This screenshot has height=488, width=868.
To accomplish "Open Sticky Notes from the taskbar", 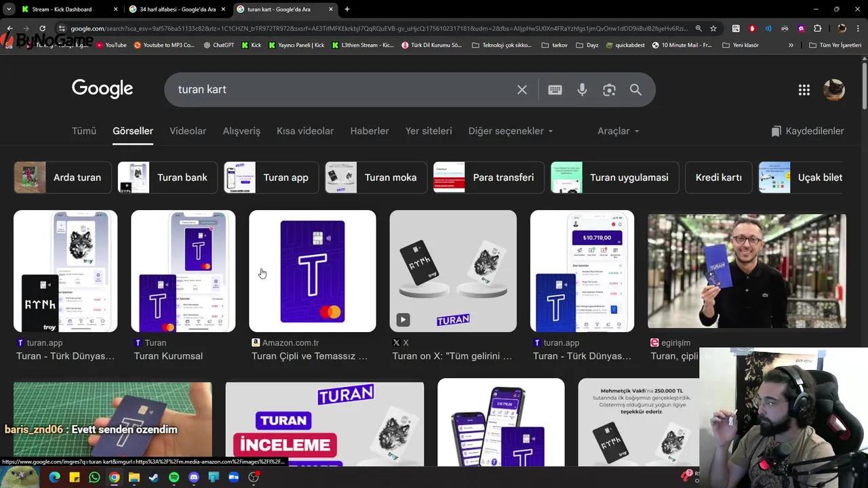I will tap(75, 477).
